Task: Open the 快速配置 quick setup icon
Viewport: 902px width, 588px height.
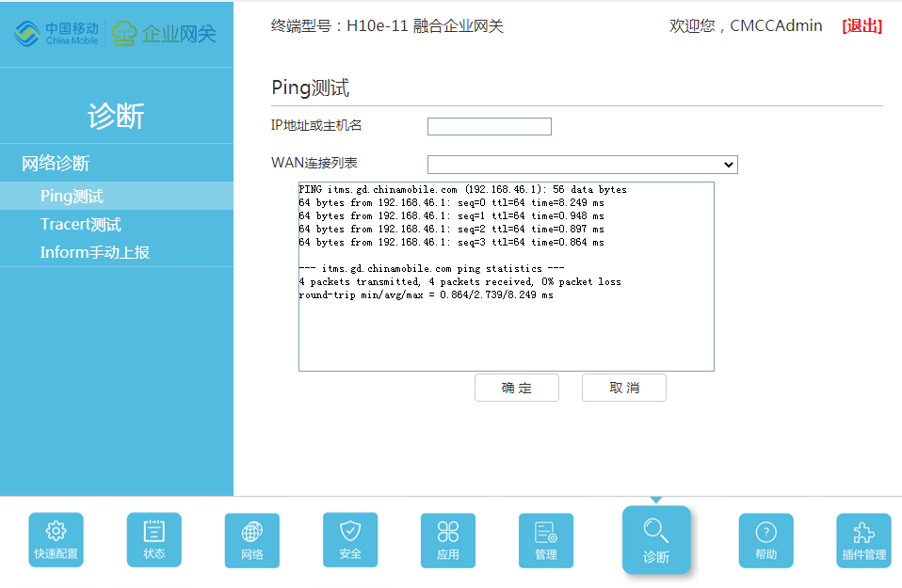Action: [56, 539]
